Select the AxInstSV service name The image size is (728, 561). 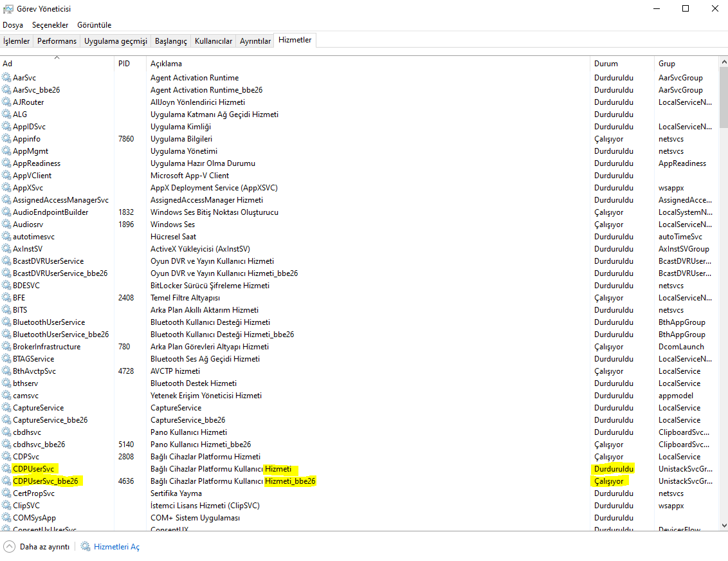[28, 249]
